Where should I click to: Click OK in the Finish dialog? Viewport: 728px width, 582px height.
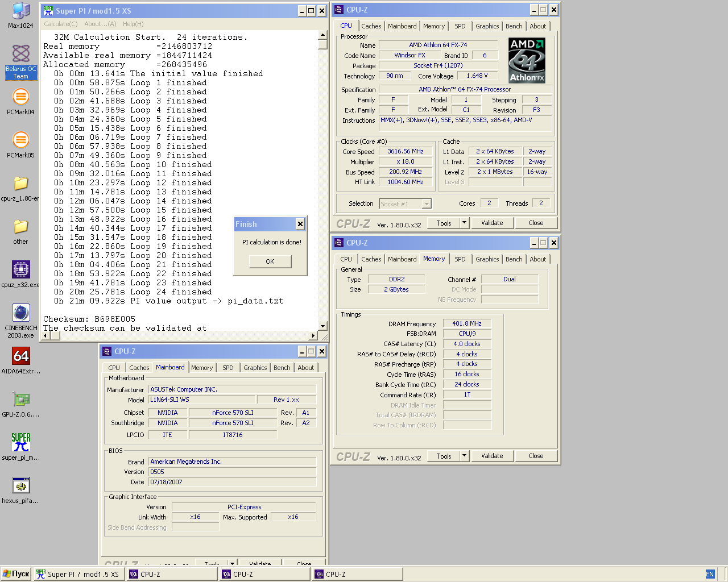pos(270,261)
